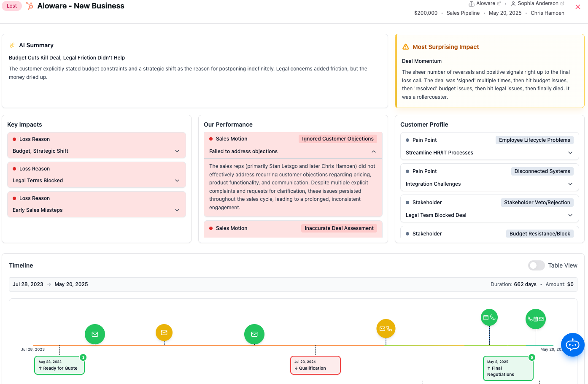
Task: Expand Streamline HR/IT Processes pain point
Action: pyautogui.click(x=570, y=153)
